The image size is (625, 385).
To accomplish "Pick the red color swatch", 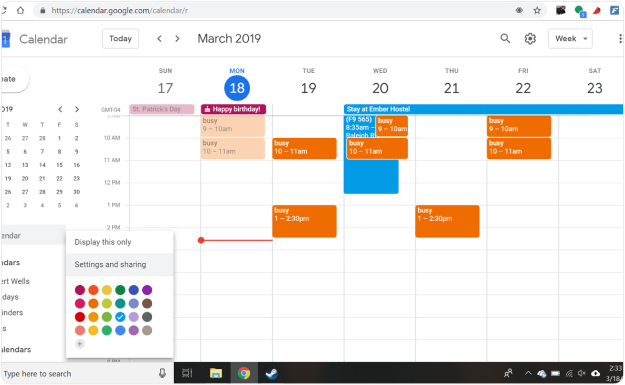I will click(80, 317).
